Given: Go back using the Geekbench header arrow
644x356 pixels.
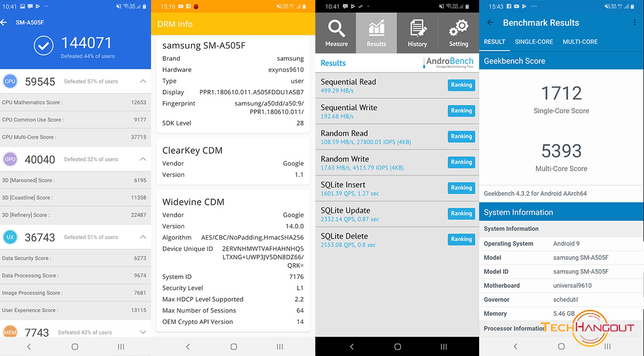Looking at the screenshot, I should tap(490, 22).
